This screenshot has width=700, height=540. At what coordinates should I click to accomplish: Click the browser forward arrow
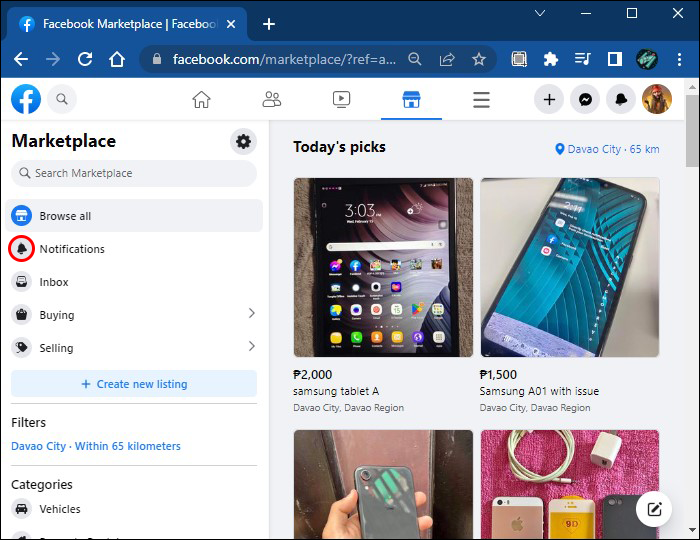point(53,59)
